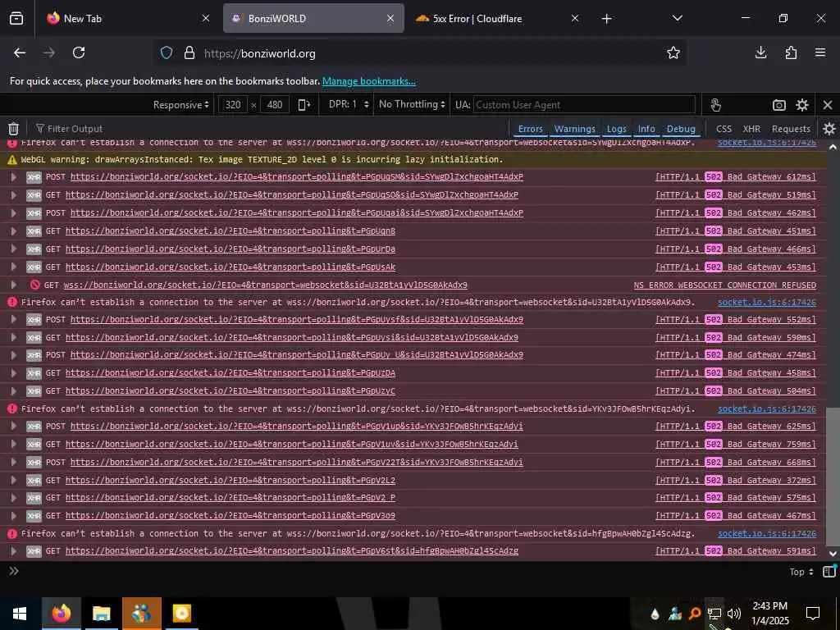Take a screenshot of the viewport
840x630 pixels.
(x=779, y=105)
